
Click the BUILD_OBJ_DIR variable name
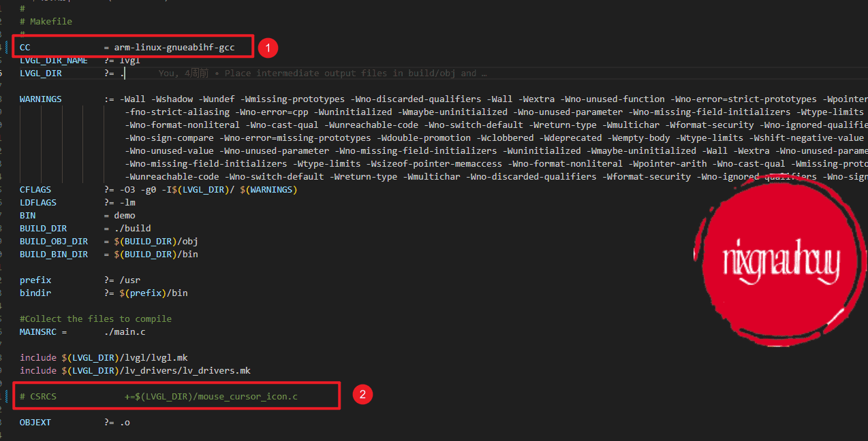(x=54, y=241)
